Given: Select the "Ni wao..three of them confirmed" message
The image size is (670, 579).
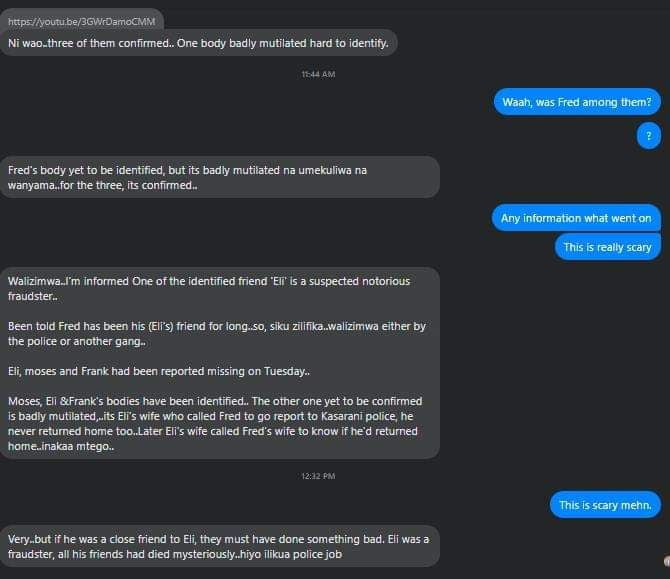Looking at the screenshot, I should click(198, 43).
